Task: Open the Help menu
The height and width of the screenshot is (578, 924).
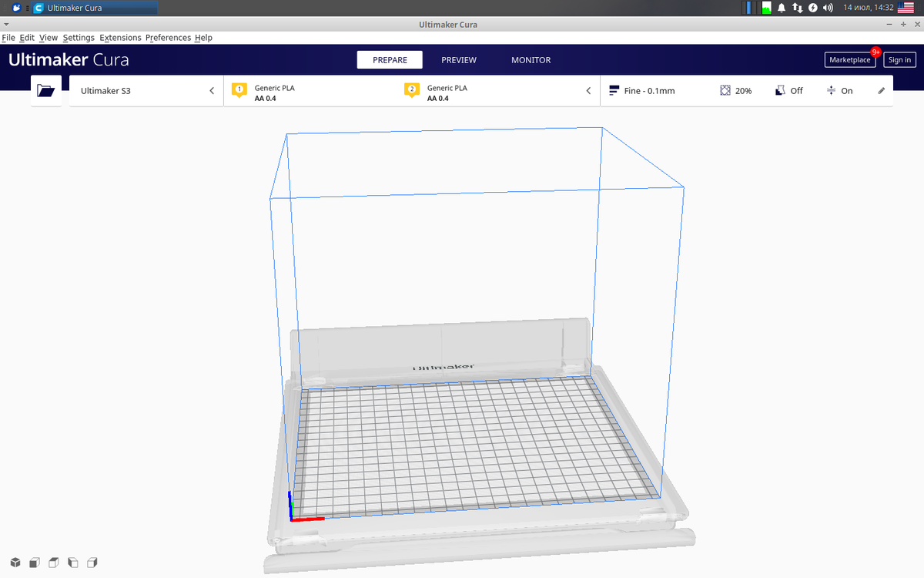Action: 203,38
